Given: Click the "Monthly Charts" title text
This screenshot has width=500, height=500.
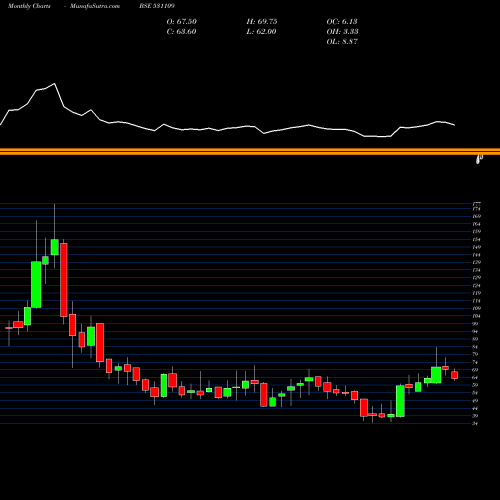Looking at the screenshot, I should [x=29, y=6].
